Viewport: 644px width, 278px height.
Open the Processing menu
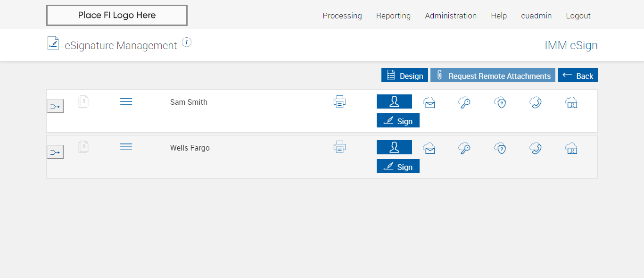pyautogui.click(x=342, y=16)
